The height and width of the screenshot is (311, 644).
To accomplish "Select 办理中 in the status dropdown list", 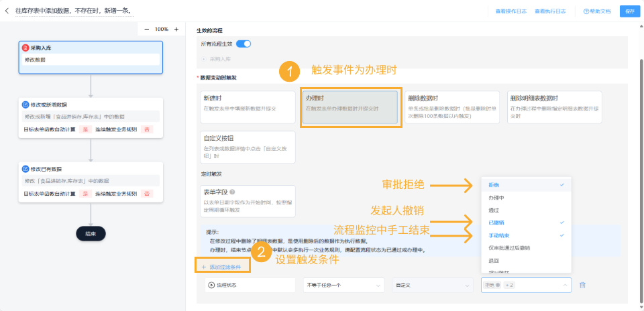I will [x=526, y=198].
